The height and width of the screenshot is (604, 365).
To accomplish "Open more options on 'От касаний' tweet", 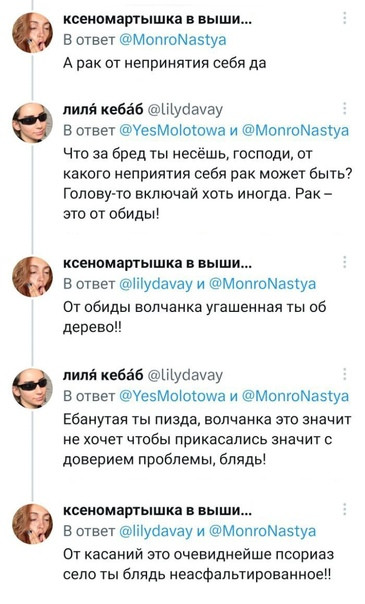I will [345, 509].
